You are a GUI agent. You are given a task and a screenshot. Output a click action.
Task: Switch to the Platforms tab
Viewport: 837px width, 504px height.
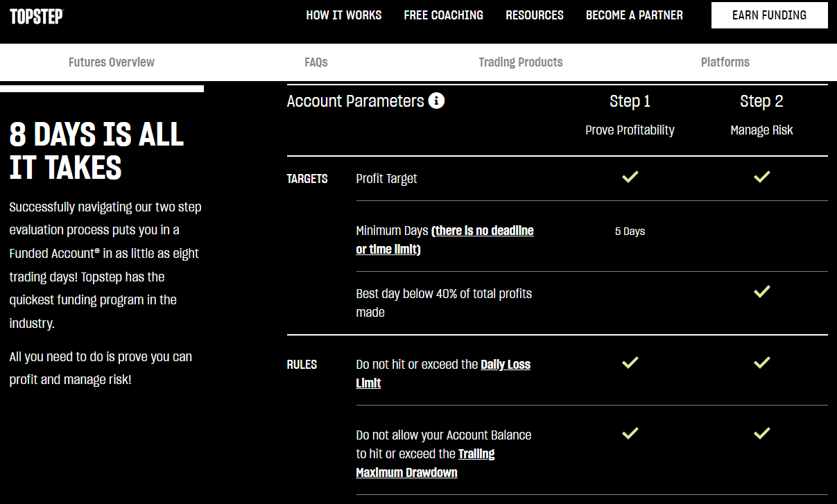pos(725,62)
